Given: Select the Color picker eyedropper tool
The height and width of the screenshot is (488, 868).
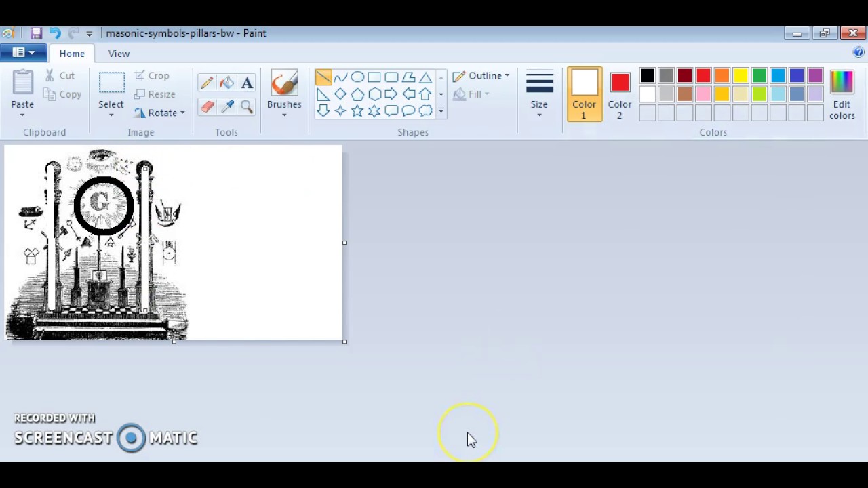Looking at the screenshot, I should pos(227,106).
